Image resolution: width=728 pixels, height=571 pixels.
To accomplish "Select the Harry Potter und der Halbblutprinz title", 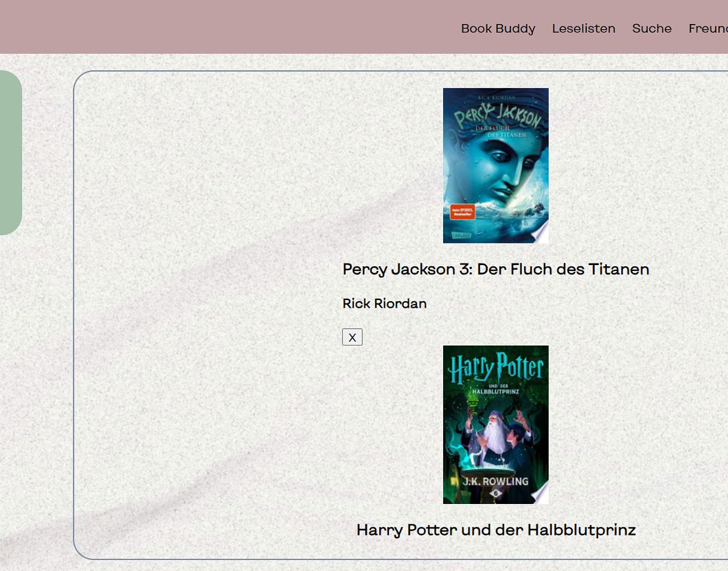I will tap(496, 530).
